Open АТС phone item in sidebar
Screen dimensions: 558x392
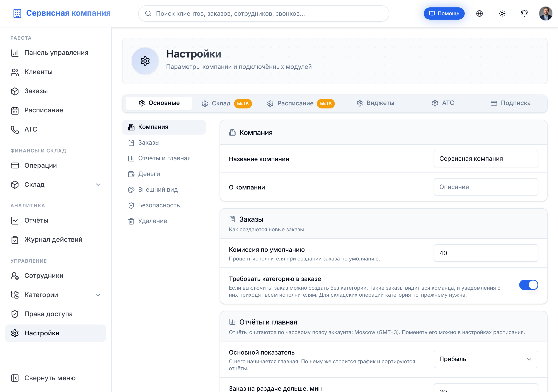(56, 129)
